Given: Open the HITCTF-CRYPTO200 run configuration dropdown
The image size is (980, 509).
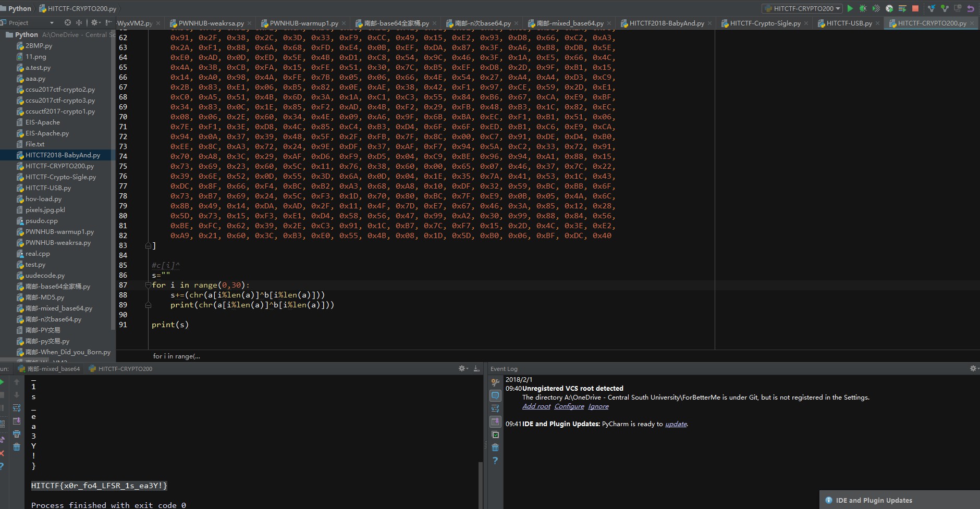Looking at the screenshot, I should pyautogui.click(x=802, y=8).
